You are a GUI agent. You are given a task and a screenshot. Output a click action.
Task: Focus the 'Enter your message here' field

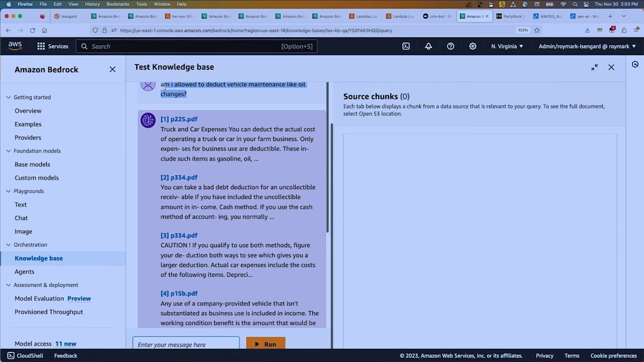point(186,344)
